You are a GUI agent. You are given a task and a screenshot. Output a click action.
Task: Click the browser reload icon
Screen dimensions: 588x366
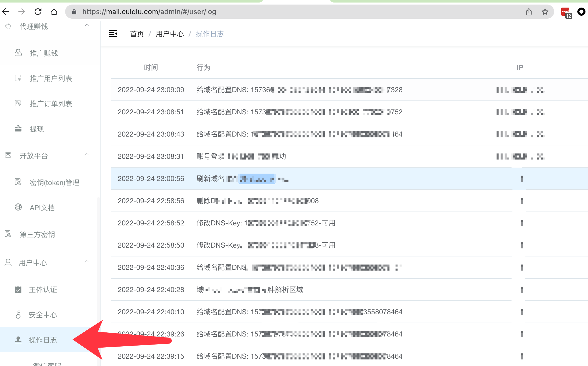38,12
